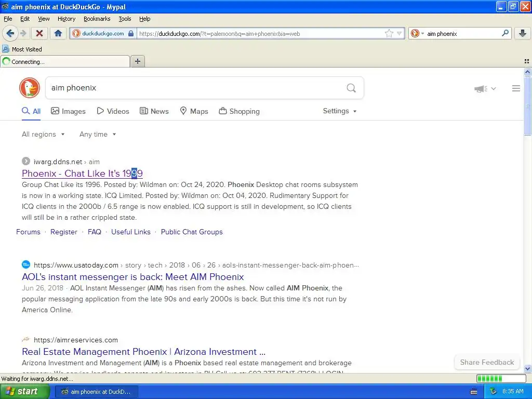This screenshot has width=532, height=399.
Task: Click the vertical scrollbar thumb
Action: pos(527,106)
